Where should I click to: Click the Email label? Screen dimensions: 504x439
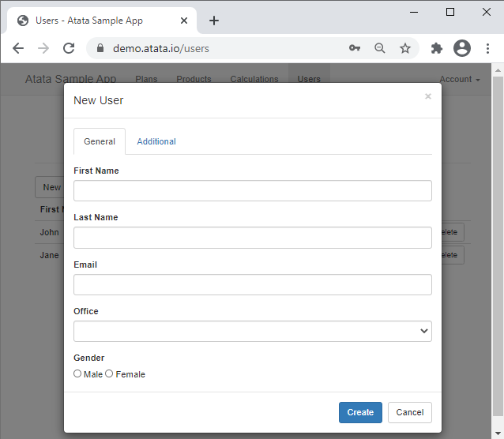pos(85,265)
